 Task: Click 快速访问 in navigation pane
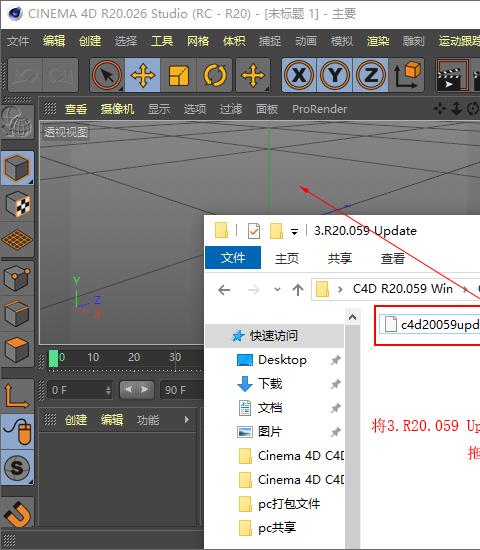[x=274, y=336]
